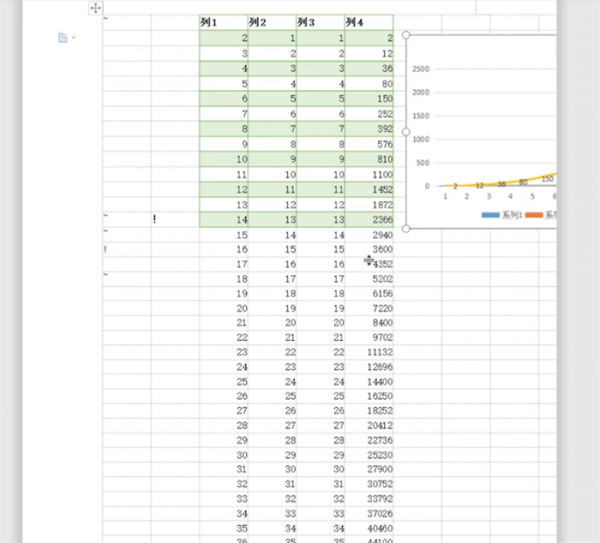600x543 pixels.
Task: Click the 150 data label on chart line
Action: [x=547, y=179]
